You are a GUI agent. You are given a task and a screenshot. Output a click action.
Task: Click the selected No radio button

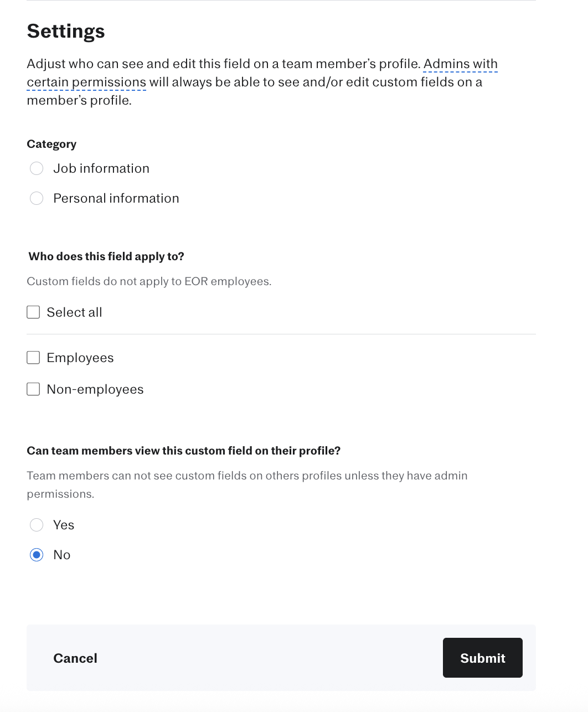37,555
